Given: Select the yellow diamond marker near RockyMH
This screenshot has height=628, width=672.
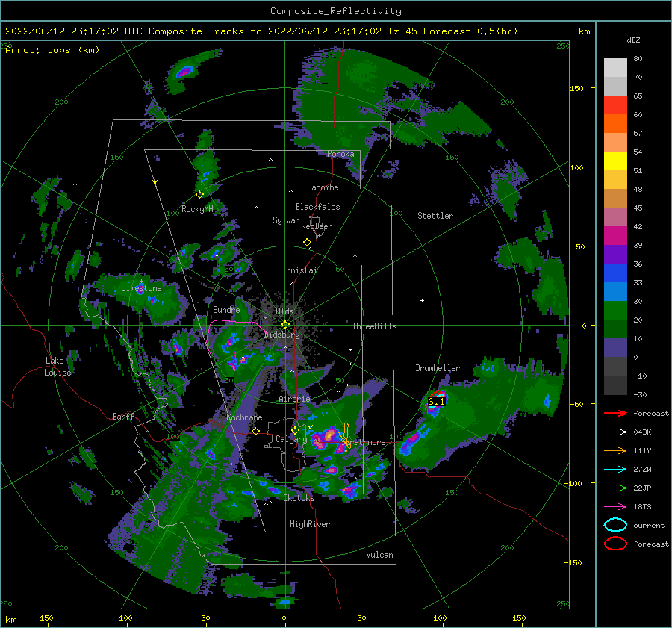Looking at the screenshot, I should pyautogui.click(x=199, y=195).
